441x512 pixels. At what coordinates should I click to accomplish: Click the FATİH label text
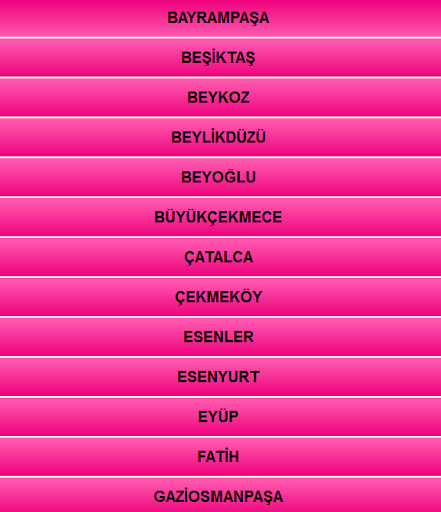click(218, 456)
